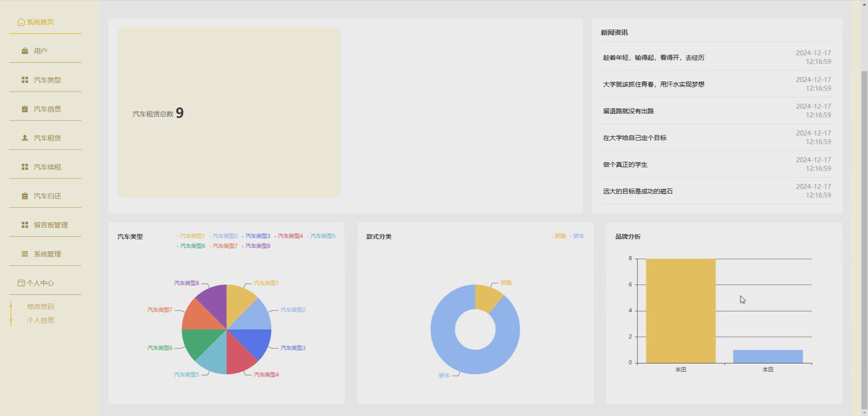Click the grid icon next to 汽车类型
This screenshot has height=416, width=868.
pyautogui.click(x=25, y=80)
